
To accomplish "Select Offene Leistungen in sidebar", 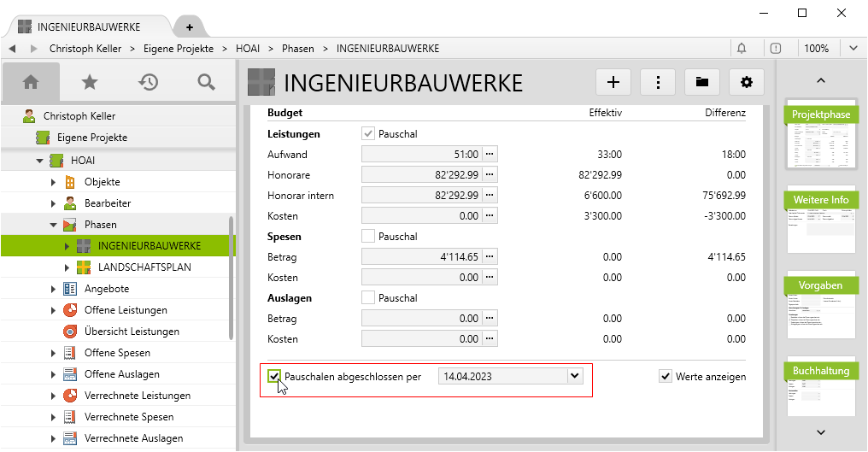I will pos(126,310).
